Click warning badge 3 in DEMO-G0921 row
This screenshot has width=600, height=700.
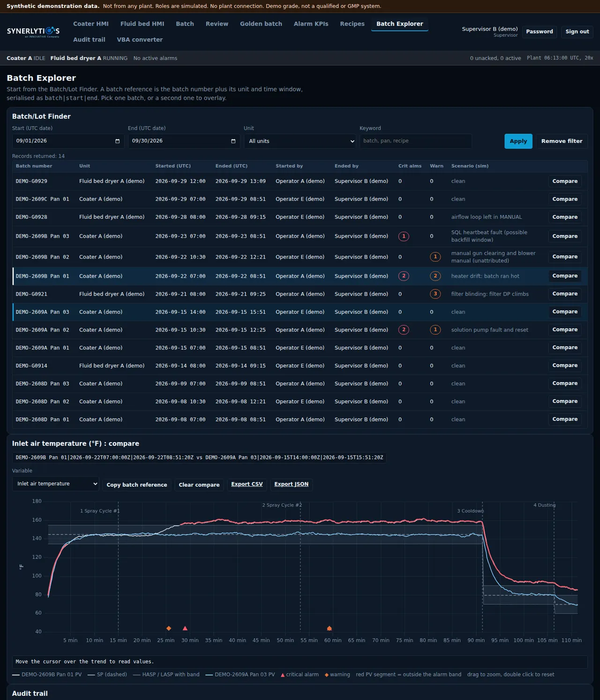435,294
